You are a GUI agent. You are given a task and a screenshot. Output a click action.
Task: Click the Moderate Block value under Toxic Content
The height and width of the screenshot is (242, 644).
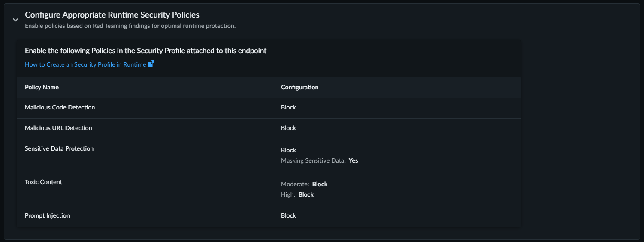click(320, 184)
